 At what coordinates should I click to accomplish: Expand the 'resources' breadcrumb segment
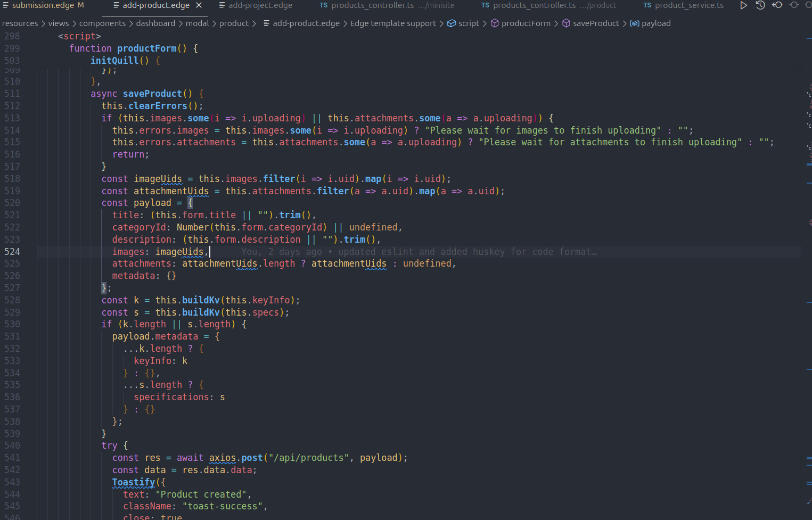[20, 23]
